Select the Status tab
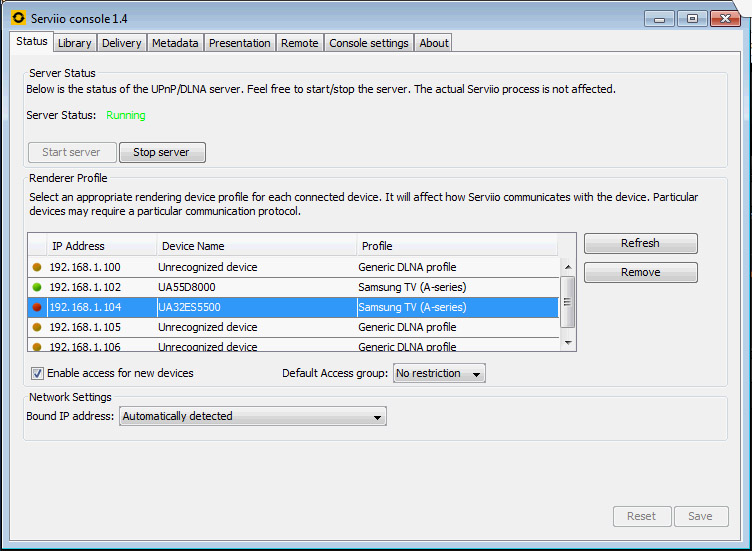Screen dimensions: 752x551 tap(32, 42)
